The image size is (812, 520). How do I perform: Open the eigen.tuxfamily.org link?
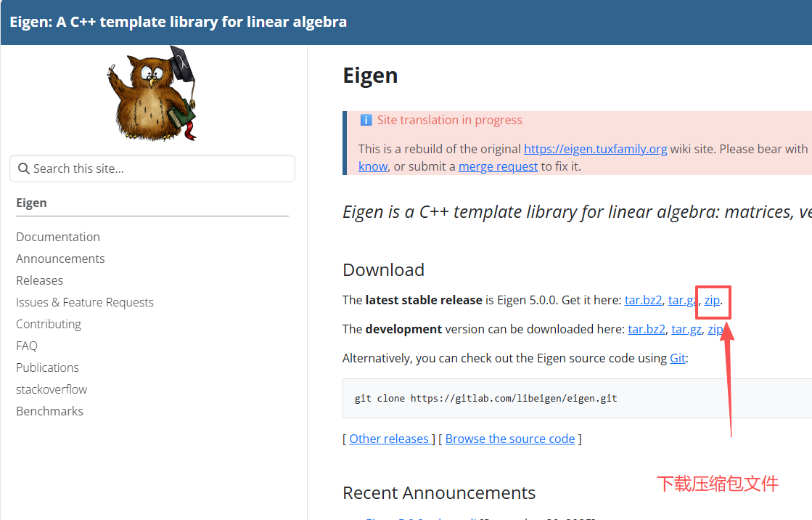pos(596,150)
